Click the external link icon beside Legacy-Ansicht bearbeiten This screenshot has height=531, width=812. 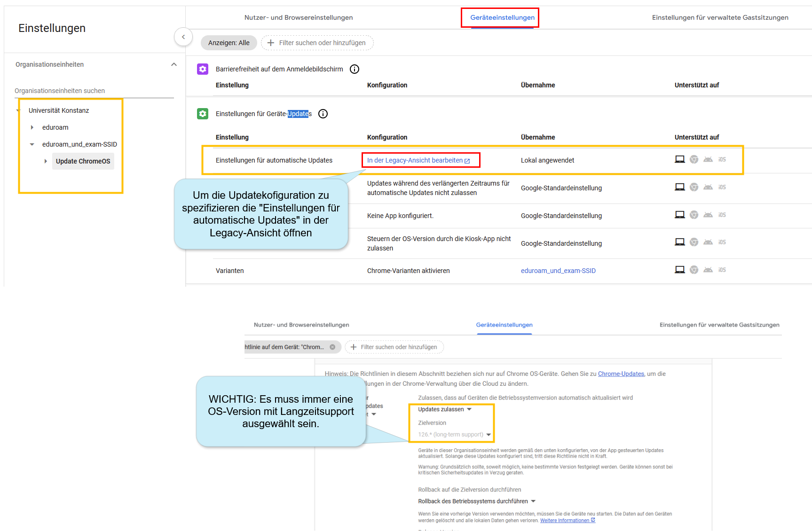[467, 161]
